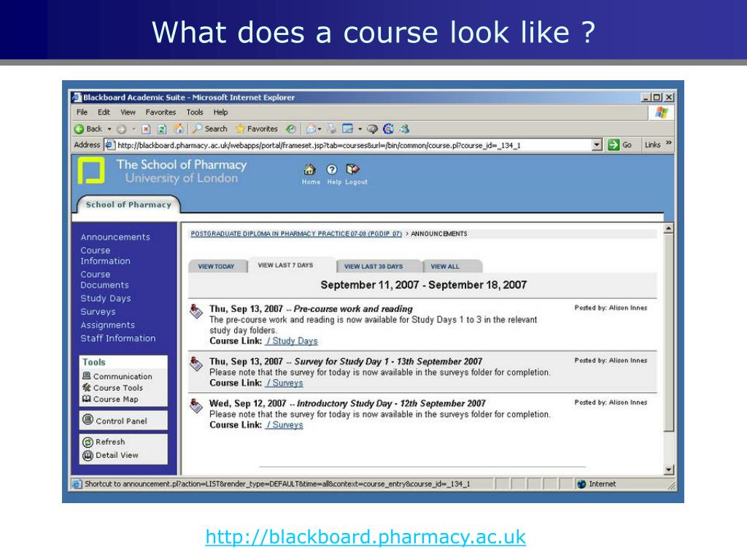Viewport: 747px width, 560px height.
Task: Click the Pre-course work announcement icon
Action: 196,311
